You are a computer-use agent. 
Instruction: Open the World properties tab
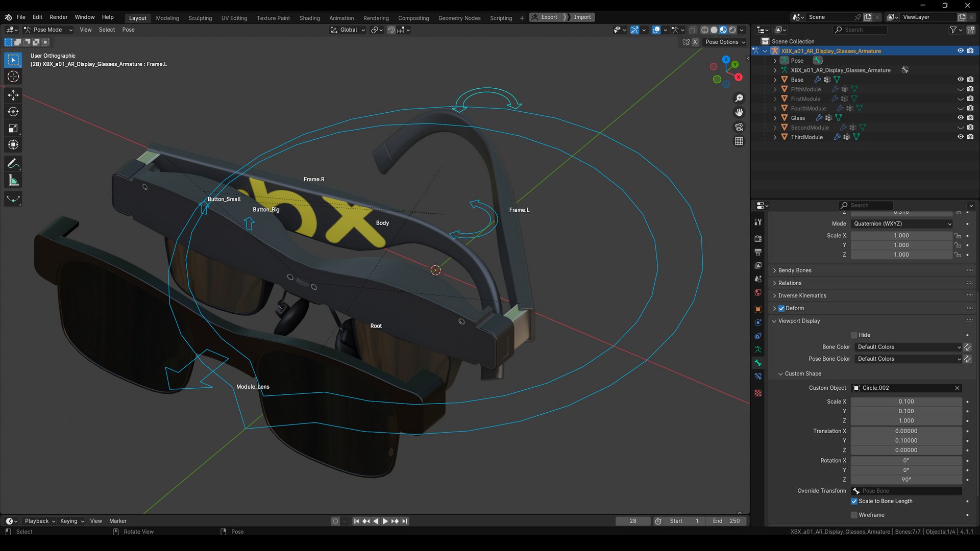pos(758,292)
